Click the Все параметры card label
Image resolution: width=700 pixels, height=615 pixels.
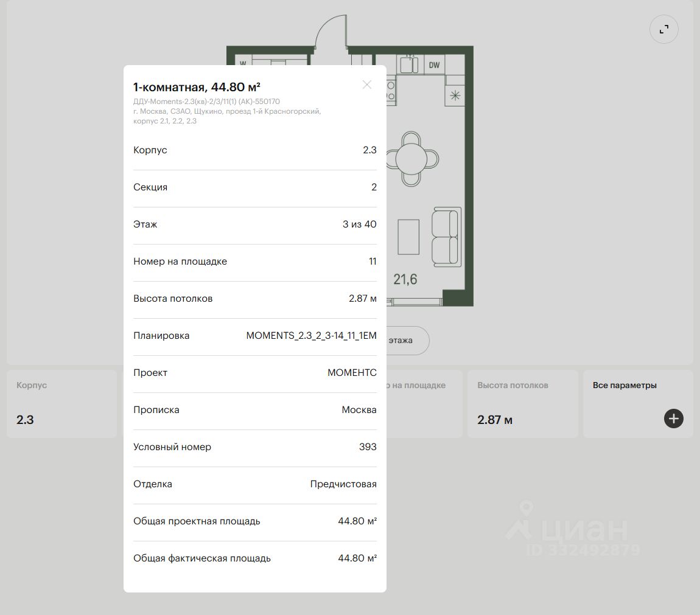click(625, 385)
